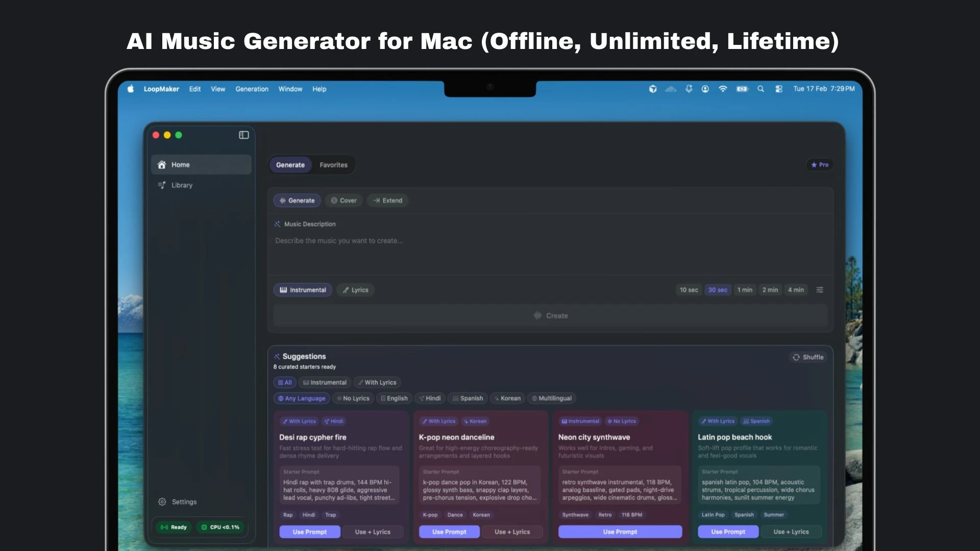The width and height of the screenshot is (980, 551).
Task: Toggle the sidebar panel icon
Action: [243, 135]
